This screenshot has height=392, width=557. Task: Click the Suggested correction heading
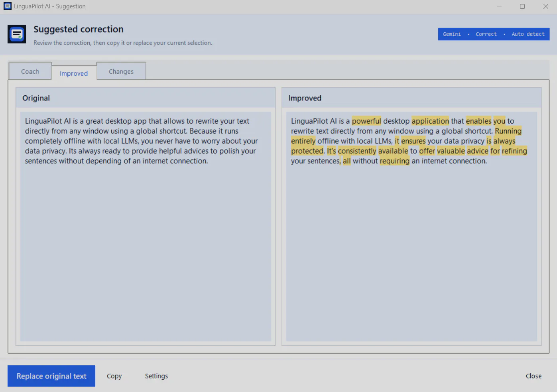(79, 30)
